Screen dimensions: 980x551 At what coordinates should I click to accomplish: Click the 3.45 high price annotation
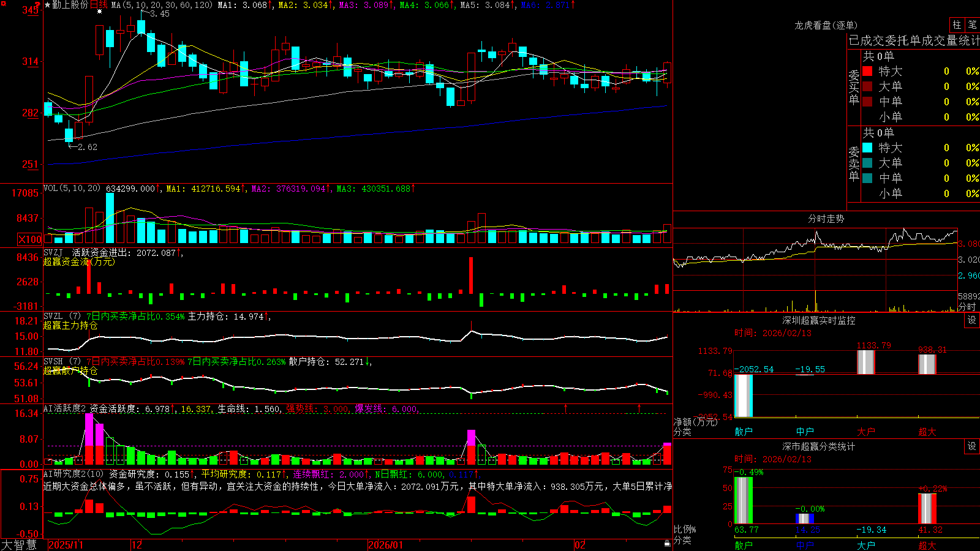coord(159,13)
